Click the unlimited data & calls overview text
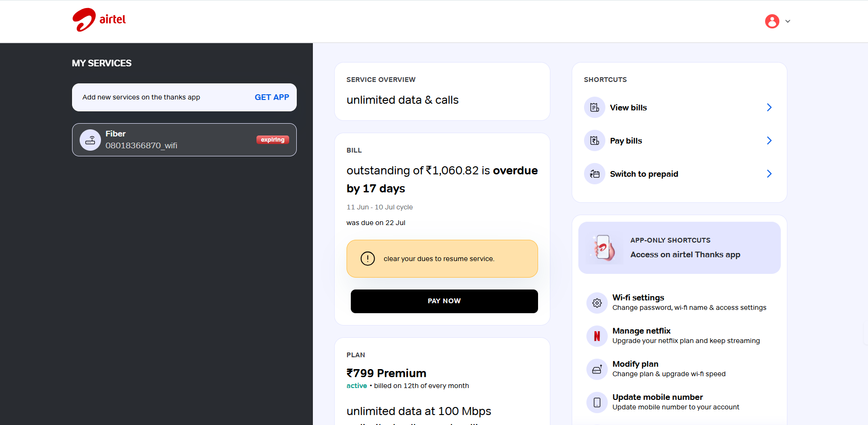The width and height of the screenshot is (868, 425). 402,100
